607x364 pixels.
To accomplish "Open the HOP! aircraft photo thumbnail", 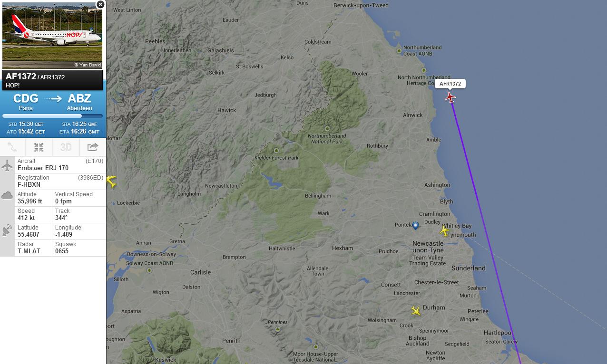I will pyautogui.click(x=52, y=35).
